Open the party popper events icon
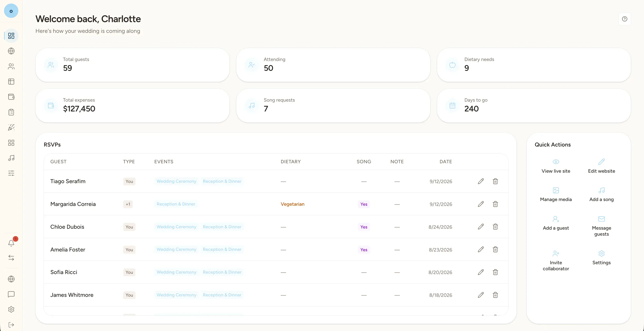Image resolution: width=644 pixels, height=331 pixels. pyautogui.click(x=11, y=127)
